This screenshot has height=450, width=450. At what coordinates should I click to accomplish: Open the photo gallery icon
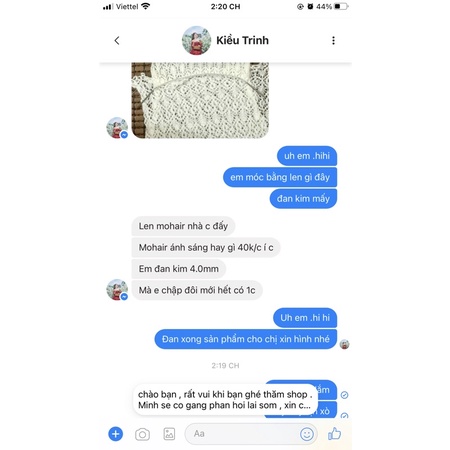[x=169, y=434]
